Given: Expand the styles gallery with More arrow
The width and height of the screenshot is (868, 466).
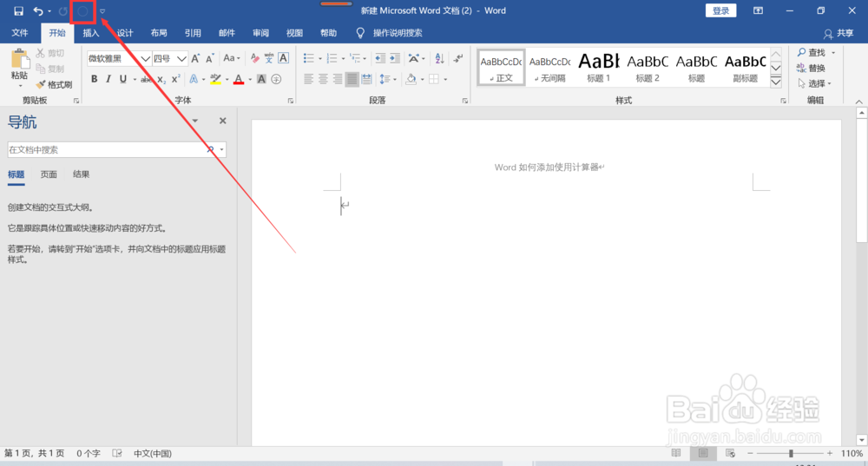Looking at the screenshot, I should point(776,82).
